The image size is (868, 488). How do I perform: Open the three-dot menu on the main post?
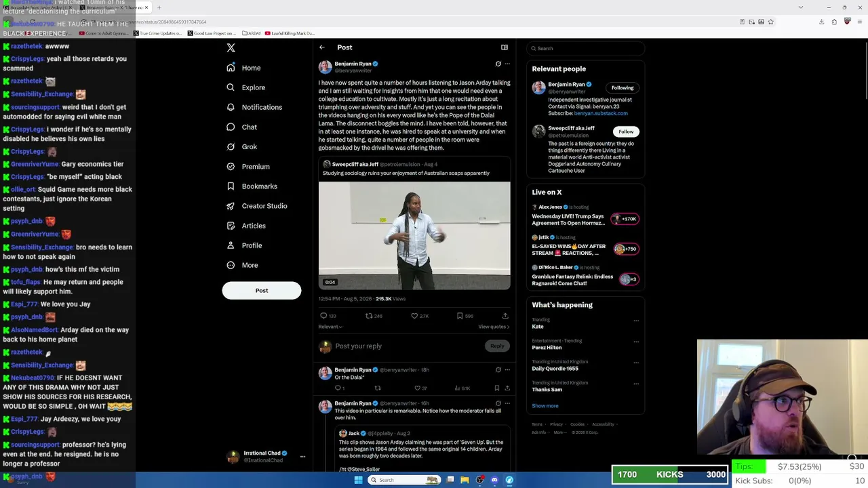pyautogui.click(x=507, y=64)
